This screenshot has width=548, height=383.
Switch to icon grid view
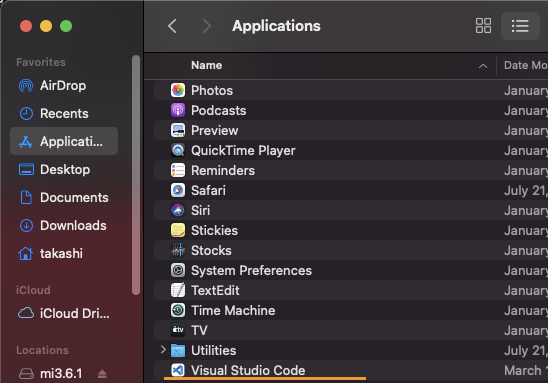[483, 26]
